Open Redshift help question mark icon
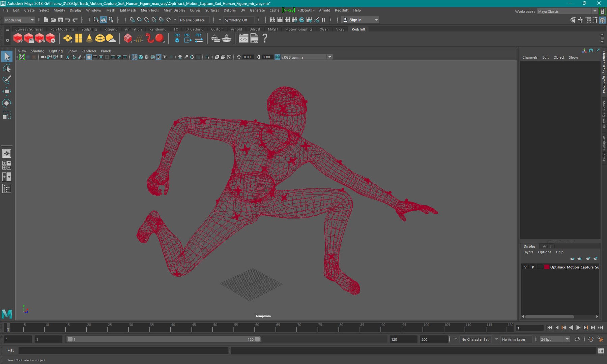 [x=265, y=38]
